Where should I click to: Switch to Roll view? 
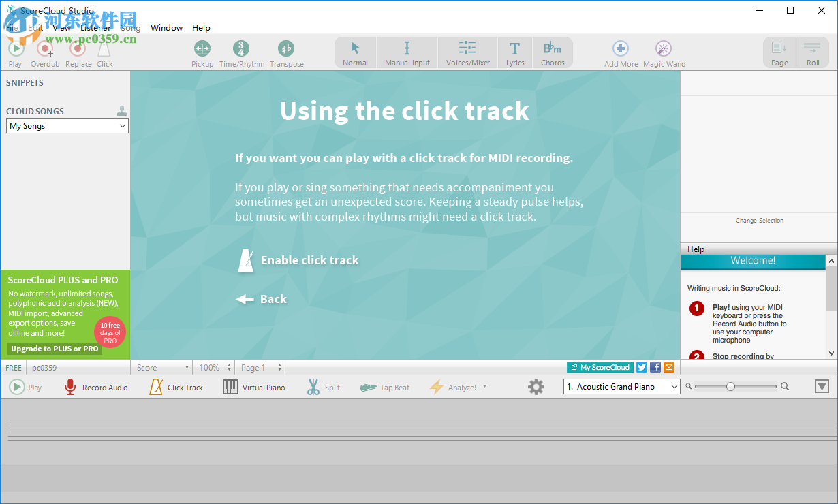(x=813, y=53)
